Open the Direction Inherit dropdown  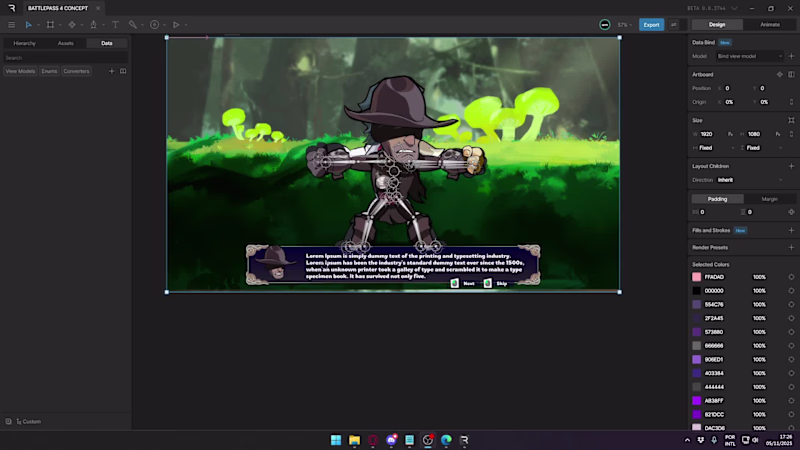(749, 180)
